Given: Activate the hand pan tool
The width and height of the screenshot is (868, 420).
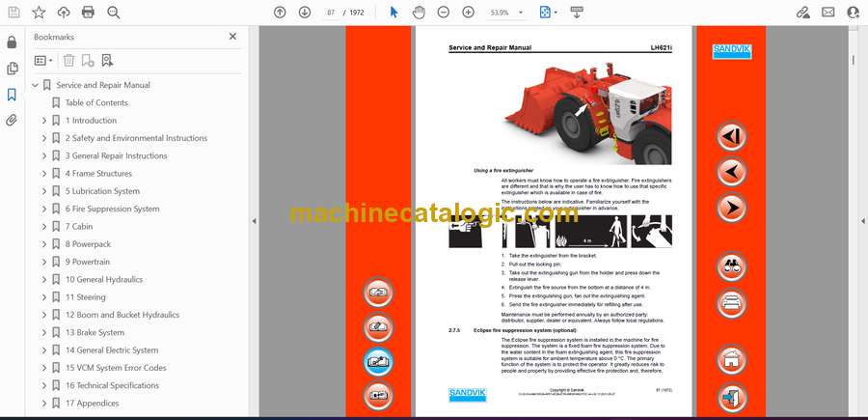Looking at the screenshot, I should [420, 13].
